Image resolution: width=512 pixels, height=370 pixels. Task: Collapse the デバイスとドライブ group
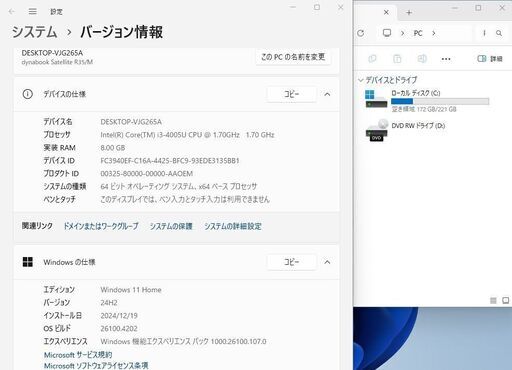click(x=361, y=80)
